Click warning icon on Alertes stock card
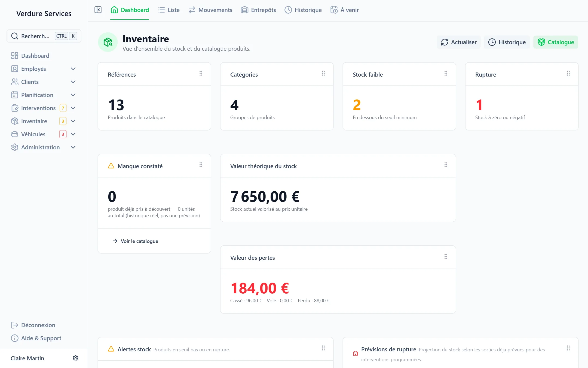 point(111,349)
